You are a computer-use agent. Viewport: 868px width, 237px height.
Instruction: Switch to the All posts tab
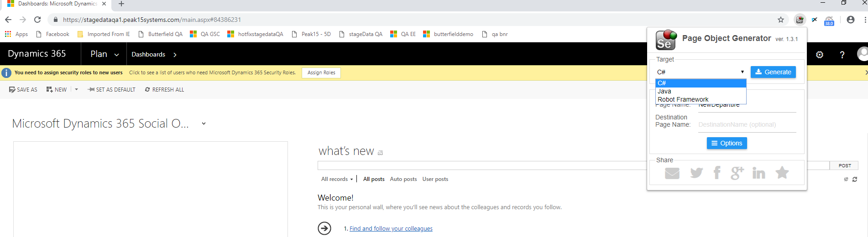[374, 179]
